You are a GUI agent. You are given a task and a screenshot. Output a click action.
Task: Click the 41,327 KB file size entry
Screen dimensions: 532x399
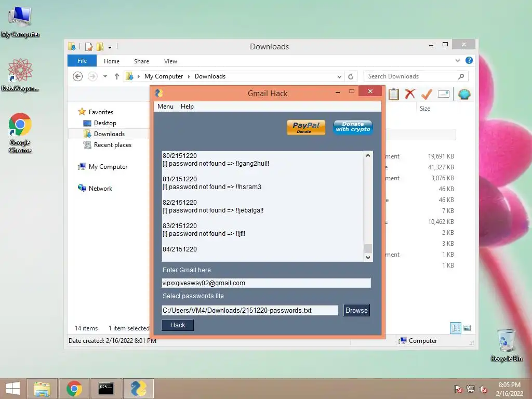click(441, 167)
